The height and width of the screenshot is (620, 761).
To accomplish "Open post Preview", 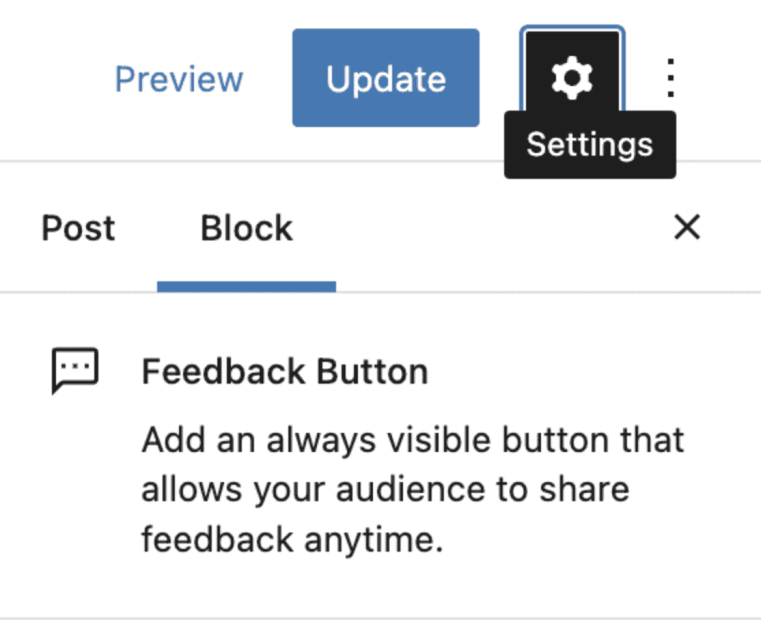I will pyautogui.click(x=179, y=79).
